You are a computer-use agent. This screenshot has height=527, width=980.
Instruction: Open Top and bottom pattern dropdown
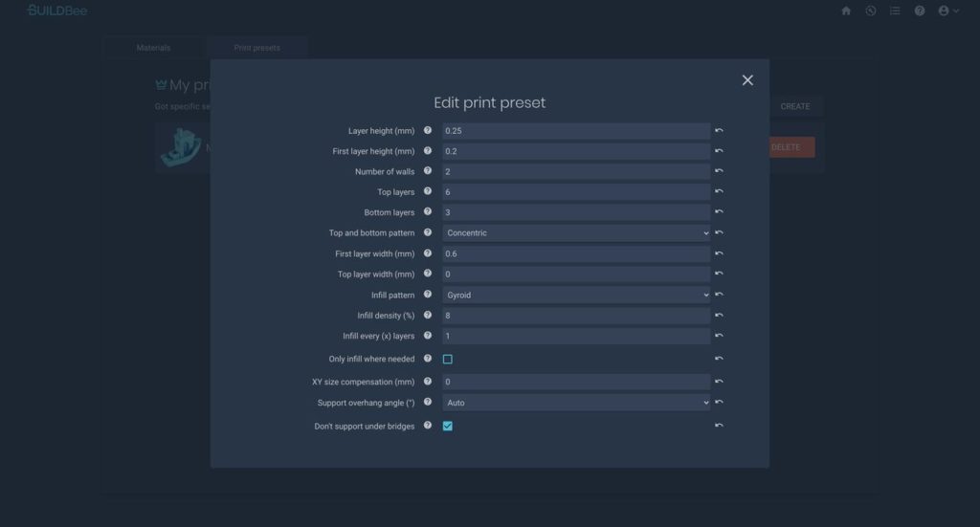pos(576,233)
